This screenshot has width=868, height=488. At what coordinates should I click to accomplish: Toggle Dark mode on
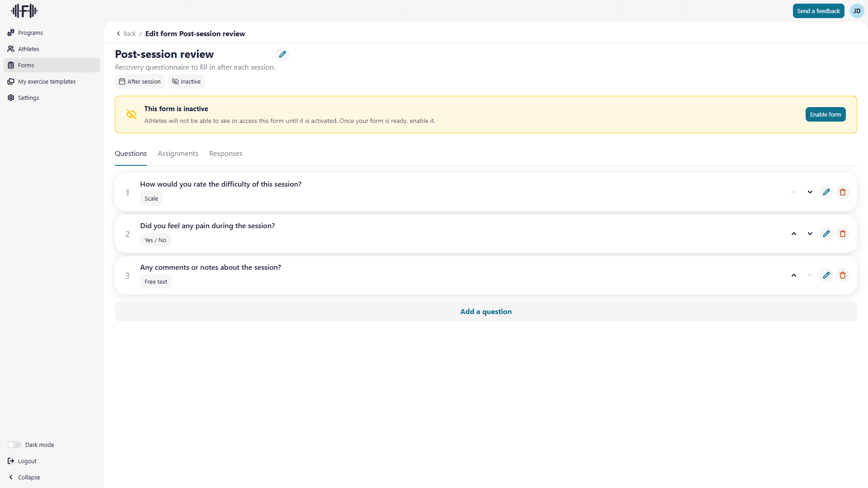(14, 445)
